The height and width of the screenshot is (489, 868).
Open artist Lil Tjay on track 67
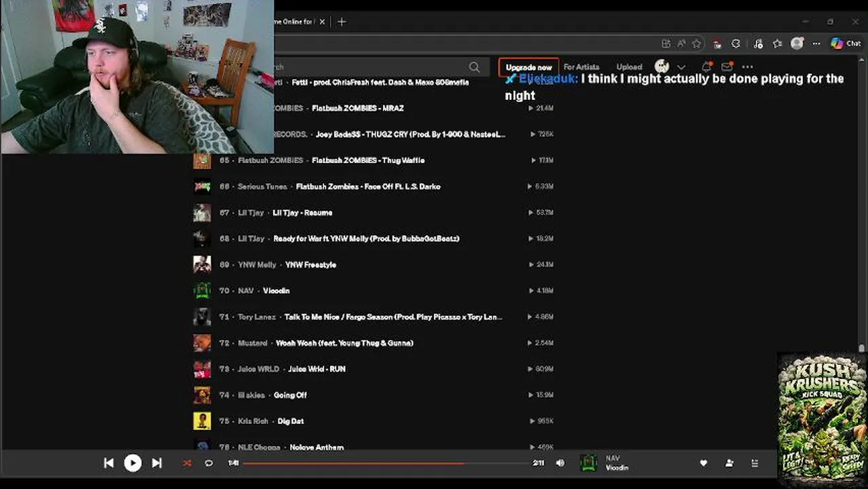[251, 213]
